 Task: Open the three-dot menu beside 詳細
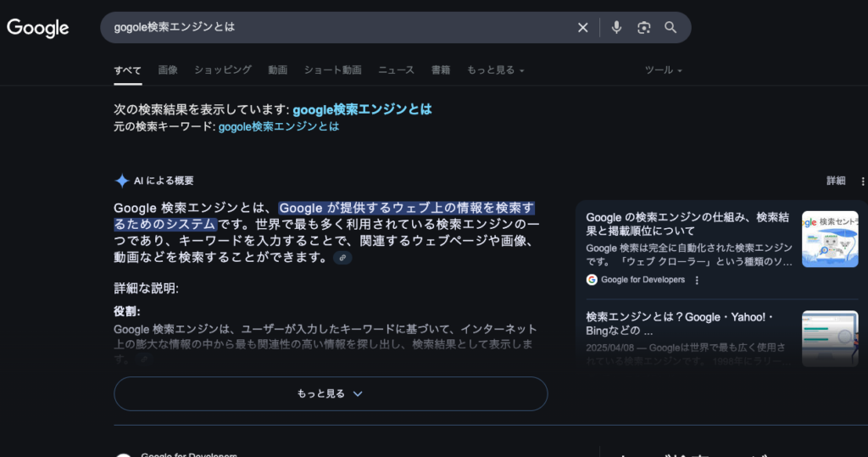pyautogui.click(x=862, y=181)
